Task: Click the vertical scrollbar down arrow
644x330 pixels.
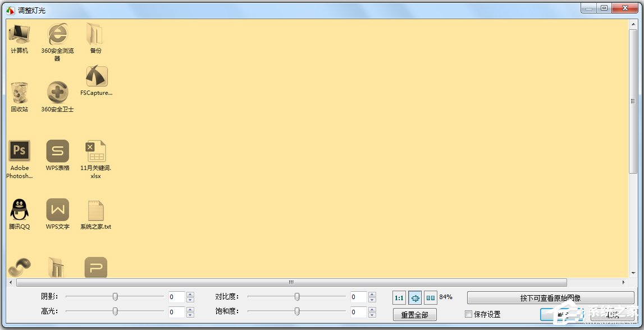Action: point(633,273)
